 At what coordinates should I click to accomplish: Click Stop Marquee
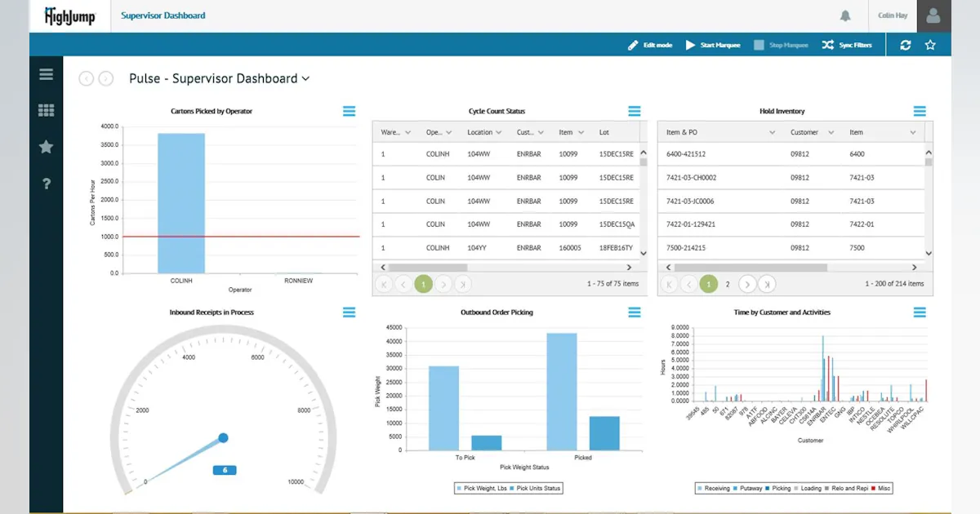[782, 45]
